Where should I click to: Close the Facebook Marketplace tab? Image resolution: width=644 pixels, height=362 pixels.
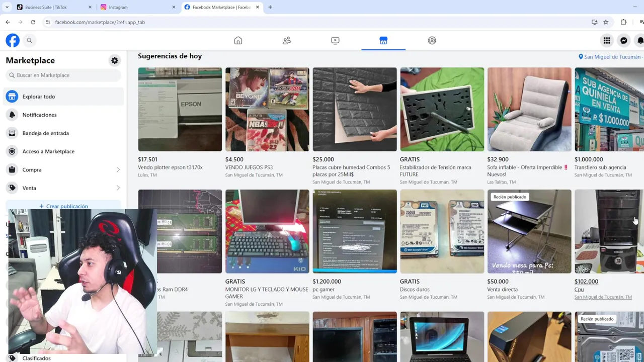pyautogui.click(x=257, y=7)
